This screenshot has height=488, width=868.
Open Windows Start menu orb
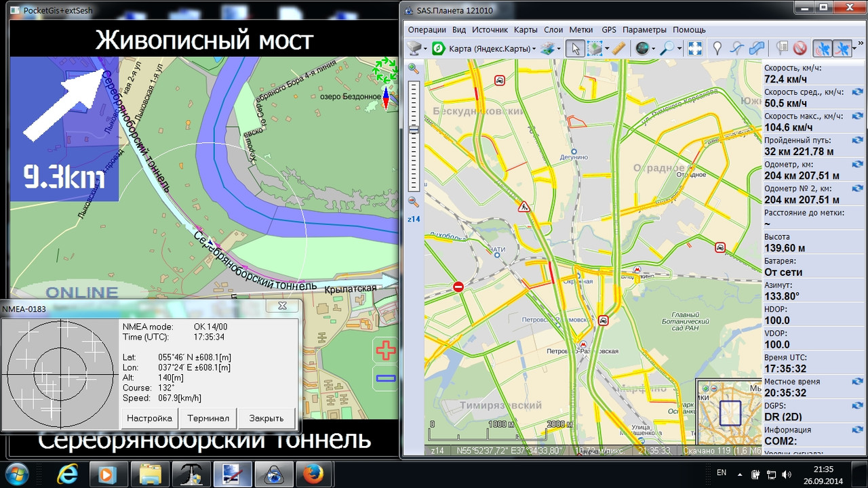[x=18, y=473]
